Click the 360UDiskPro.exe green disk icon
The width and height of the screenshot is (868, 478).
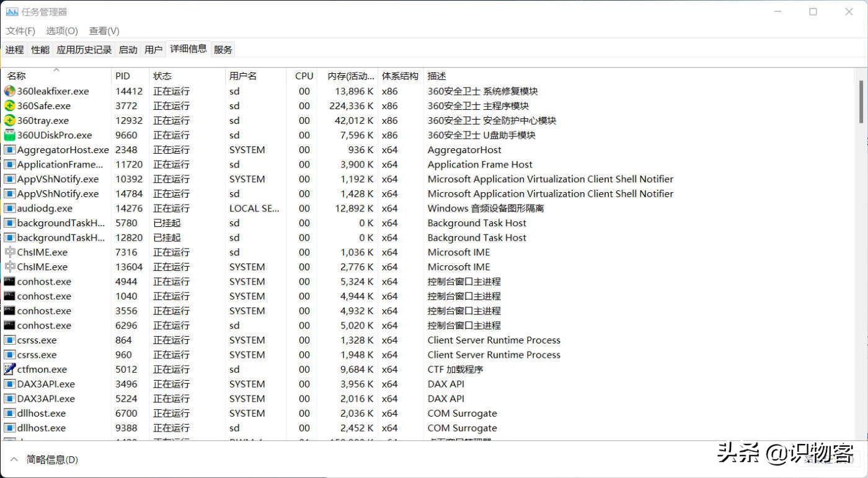(10, 135)
